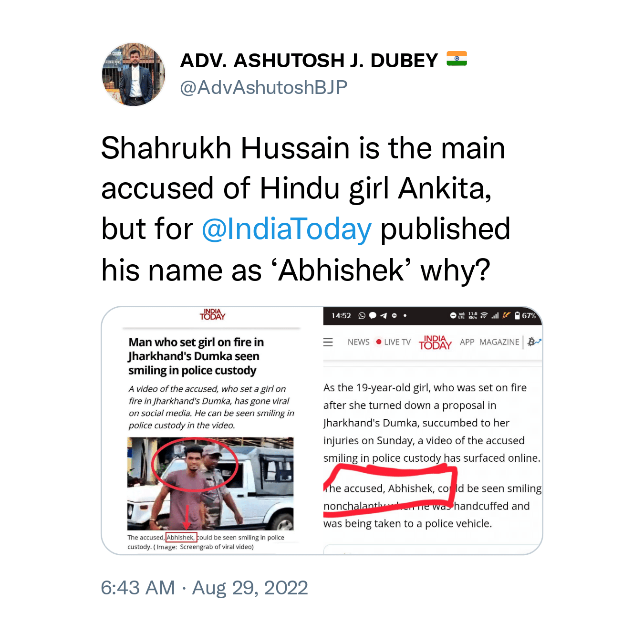Viewport: 644px width, 644px height.
Task: Open the MAGAZINE menu item
Action: (x=499, y=342)
